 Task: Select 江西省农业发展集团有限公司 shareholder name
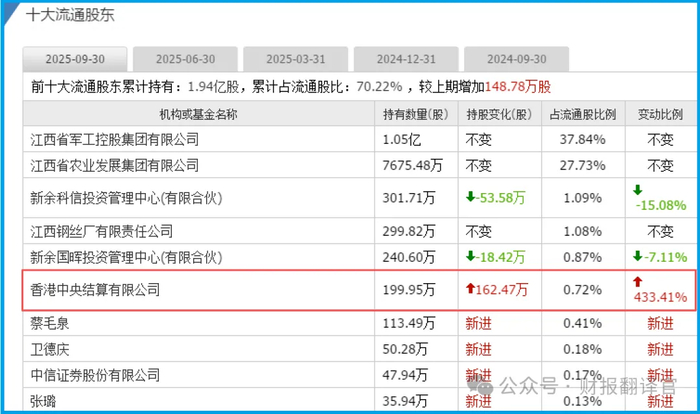(x=115, y=166)
